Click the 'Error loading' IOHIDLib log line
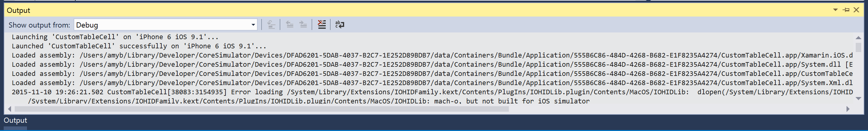 pos(270,92)
